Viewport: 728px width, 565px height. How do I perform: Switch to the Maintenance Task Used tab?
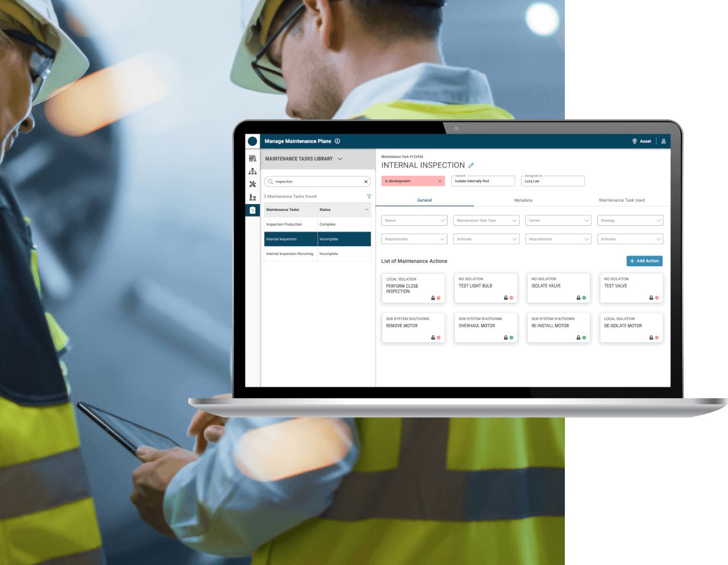(x=621, y=200)
